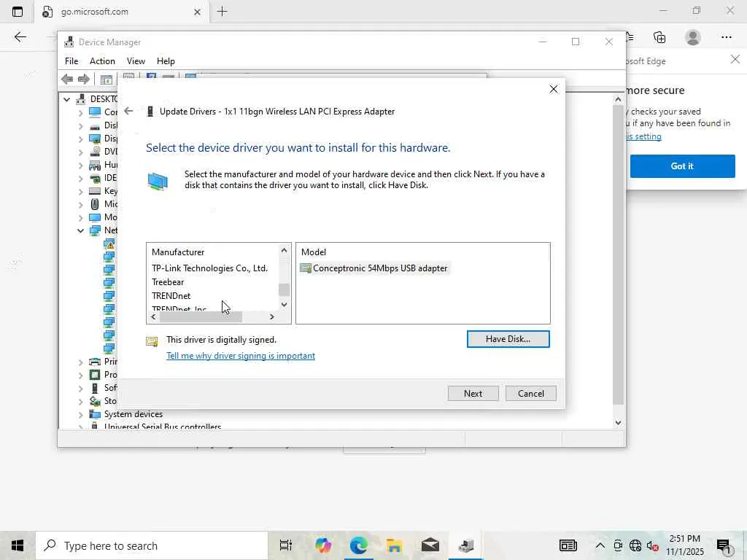This screenshot has height=560, width=747.
Task: Open Edge tab actions menu icon
Action: pyautogui.click(x=18, y=12)
